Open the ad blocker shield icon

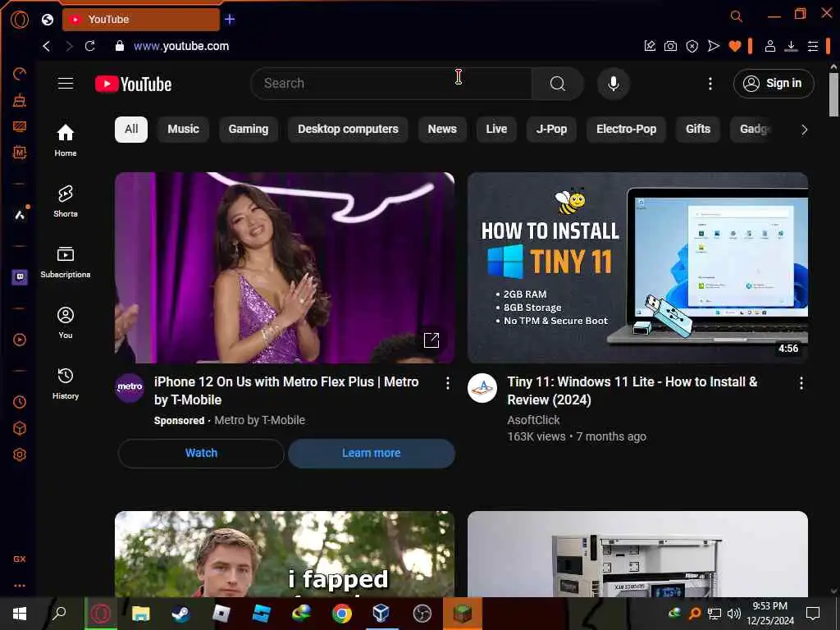tap(692, 46)
